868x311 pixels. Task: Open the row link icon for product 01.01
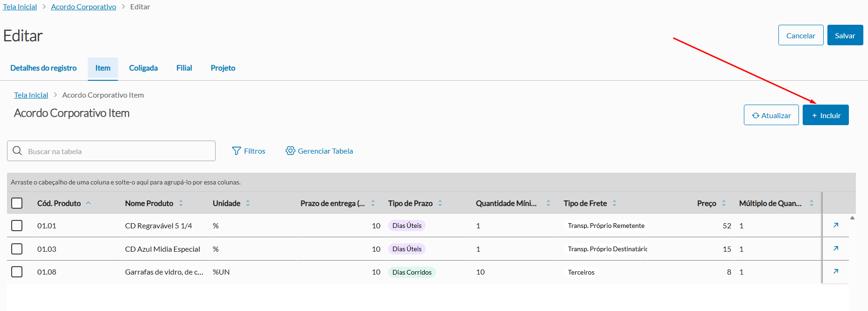[836, 225]
